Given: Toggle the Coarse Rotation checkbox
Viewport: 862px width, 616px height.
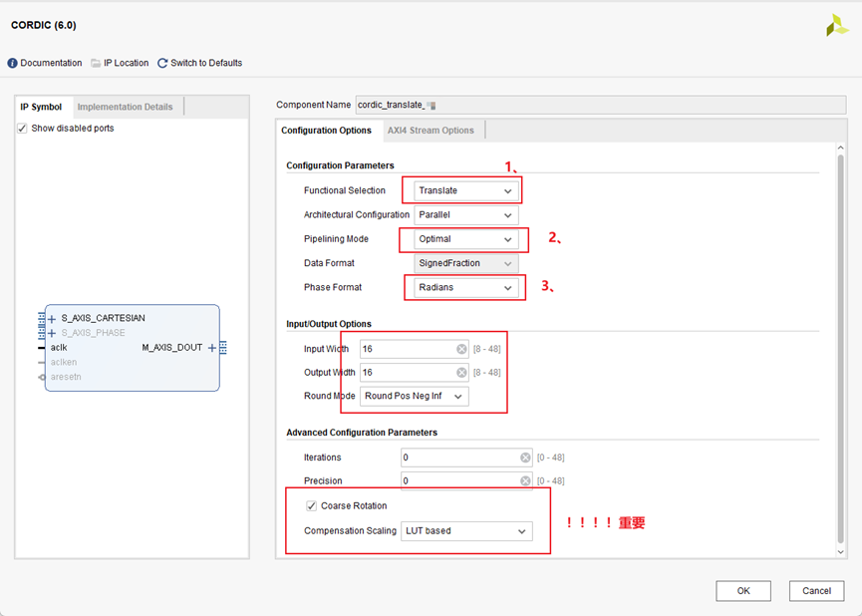Looking at the screenshot, I should click(311, 506).
